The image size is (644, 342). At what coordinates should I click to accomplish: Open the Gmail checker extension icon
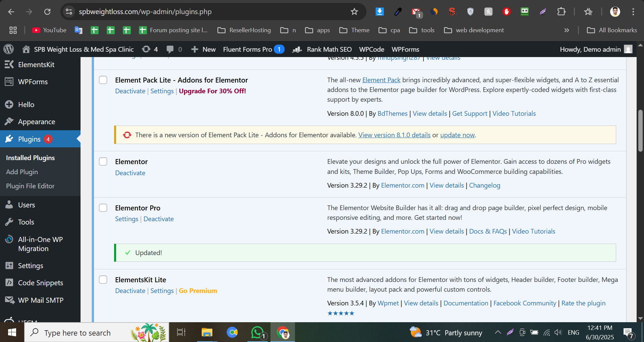(416, 12)
